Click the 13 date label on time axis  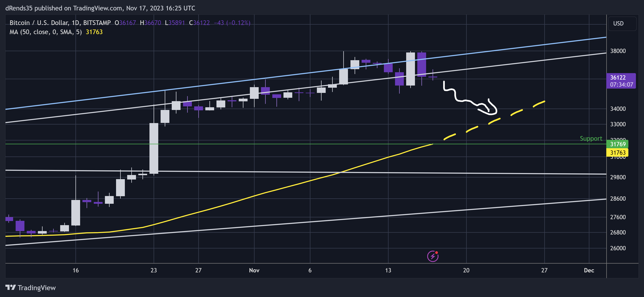pyautogui.click(x=388, y=270)
